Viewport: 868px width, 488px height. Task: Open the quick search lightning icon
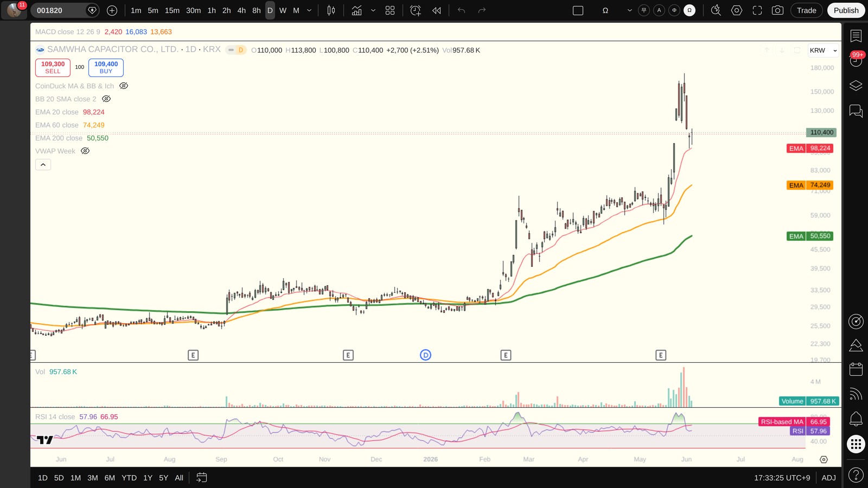tap(716, 10)
